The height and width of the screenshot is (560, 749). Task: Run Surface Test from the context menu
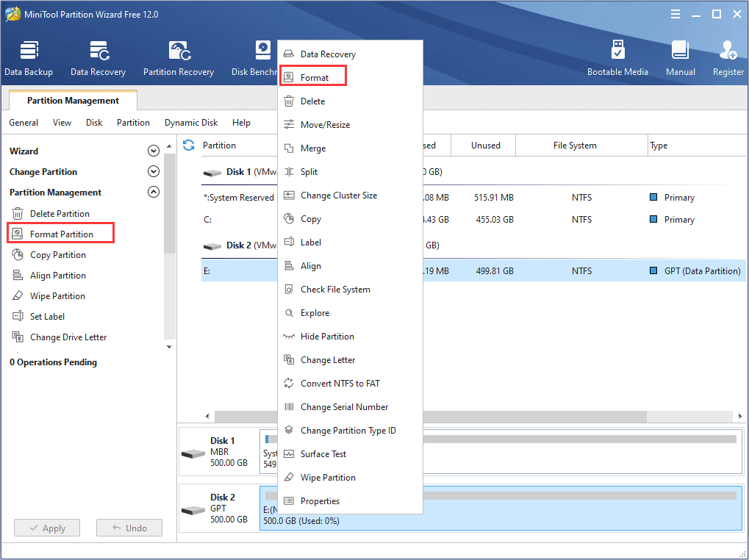point(350,454)
